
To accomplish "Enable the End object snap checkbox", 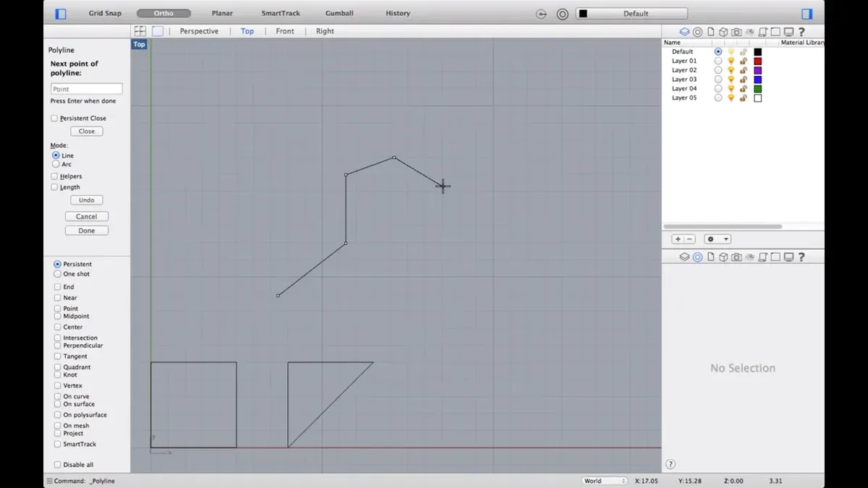I will tap(57, 287).
